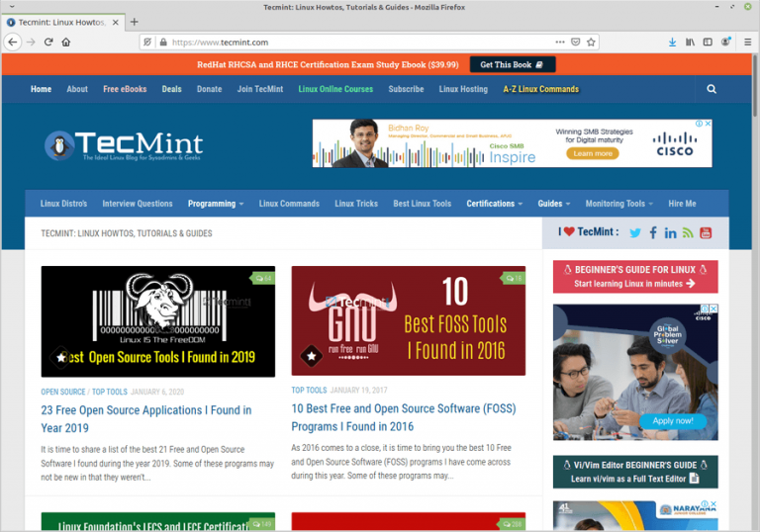This screenshot has height=532, width=760.
Task: Expand the Certifications dropdown menu
Action: (495, 204)
